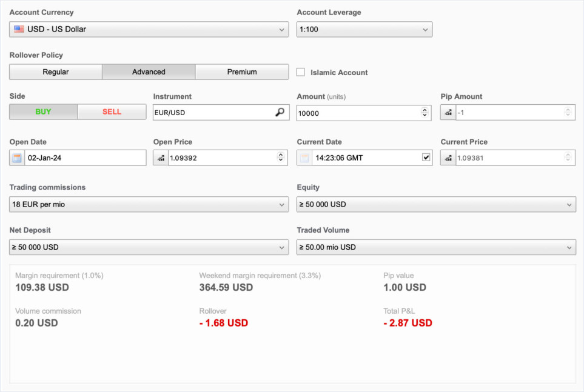Expand the Account Leverage 1:100 dropdown
584x392 pixels.
pos(364,29)
